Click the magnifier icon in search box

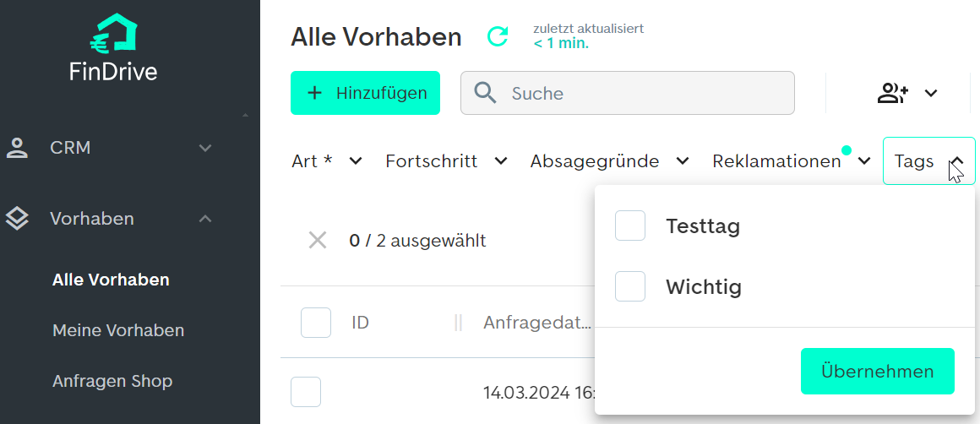point(485,93)
